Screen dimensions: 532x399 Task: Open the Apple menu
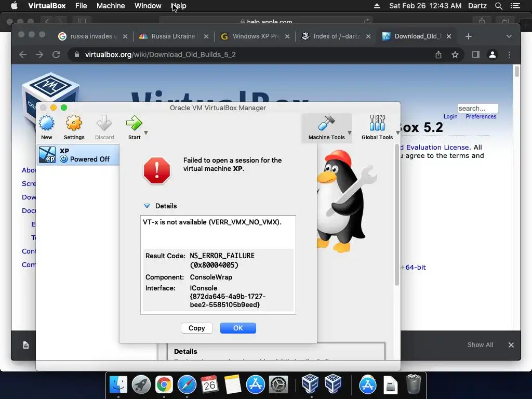pyautogui.click(x=14, y=6)
